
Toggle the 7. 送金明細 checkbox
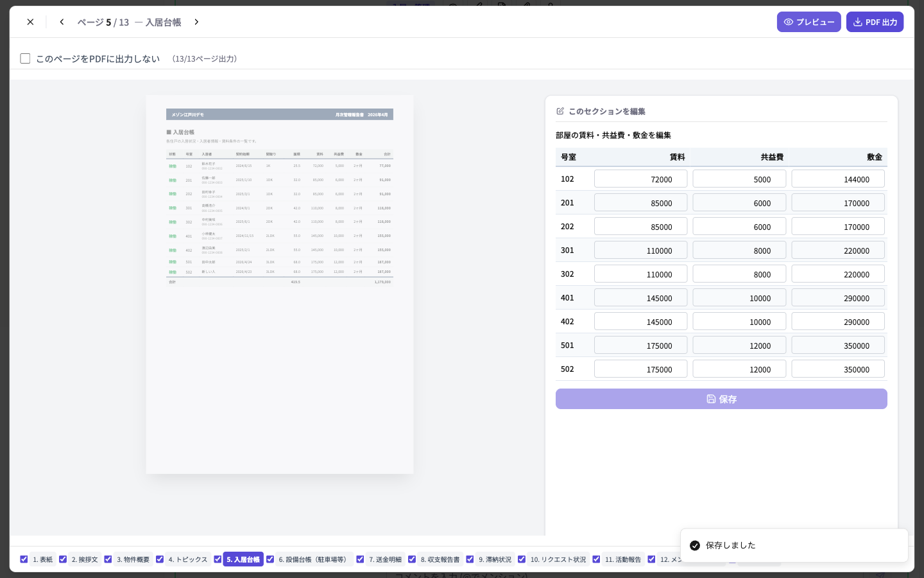(360, 559)
